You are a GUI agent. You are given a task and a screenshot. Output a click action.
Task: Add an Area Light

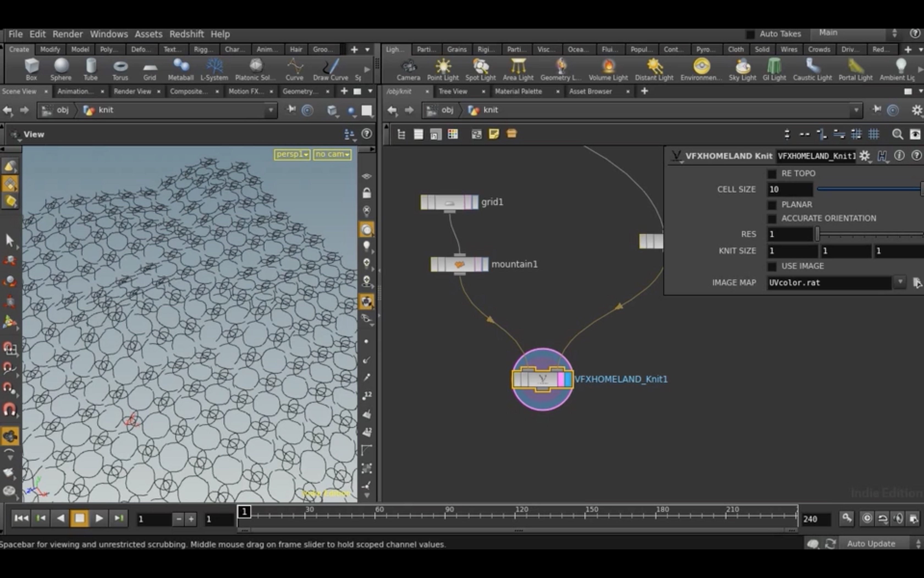pos(518,70)
